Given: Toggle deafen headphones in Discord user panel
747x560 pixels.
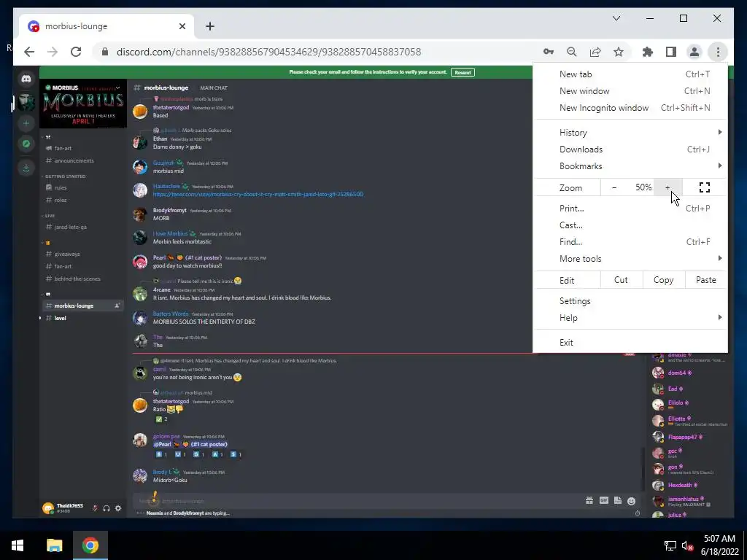Looking at the screenshot, I should coord(107,508).
